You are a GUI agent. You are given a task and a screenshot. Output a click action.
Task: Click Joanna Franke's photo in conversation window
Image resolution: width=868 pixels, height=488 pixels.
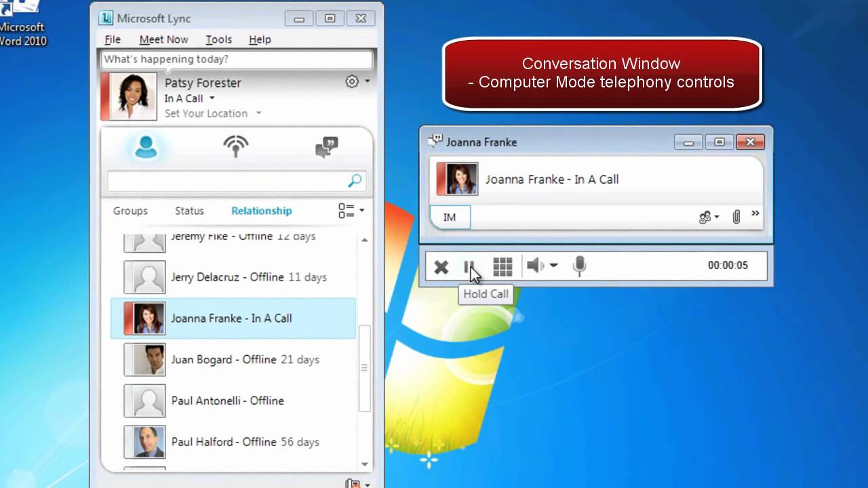tap(457, 179)
